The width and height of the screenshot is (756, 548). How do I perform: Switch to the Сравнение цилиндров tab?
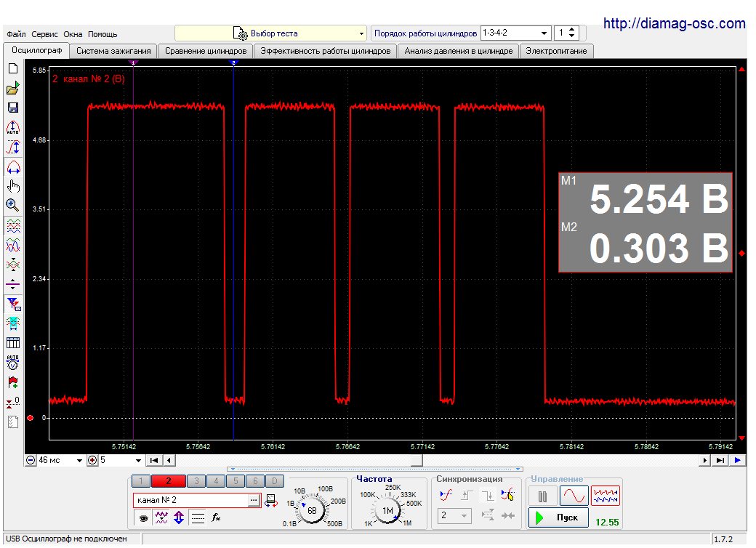pos(206,51)
